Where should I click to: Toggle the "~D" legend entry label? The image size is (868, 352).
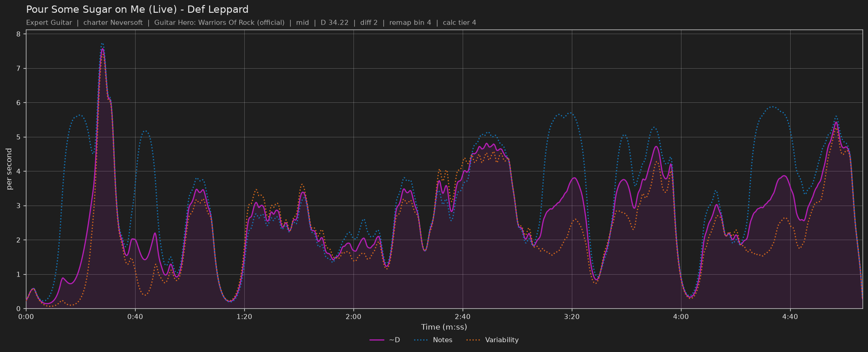(394, 340)
